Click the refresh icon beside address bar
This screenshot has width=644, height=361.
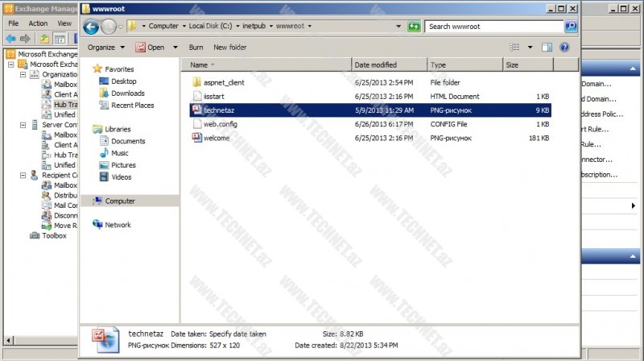[414, 27]
